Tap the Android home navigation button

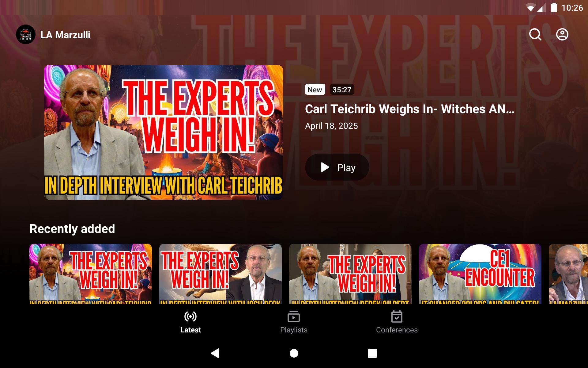[294, 353]
